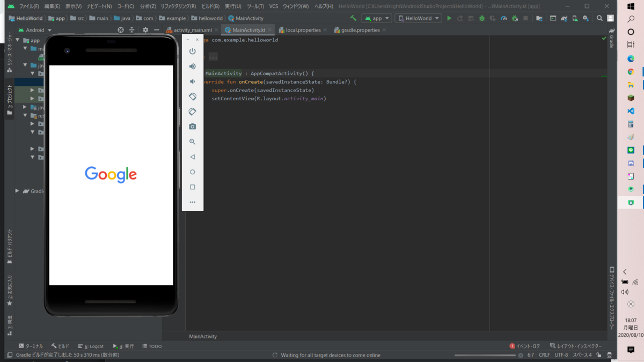Open the TODO tool window button
Viewport: 644px width, 362px height.
coord(152,346)
